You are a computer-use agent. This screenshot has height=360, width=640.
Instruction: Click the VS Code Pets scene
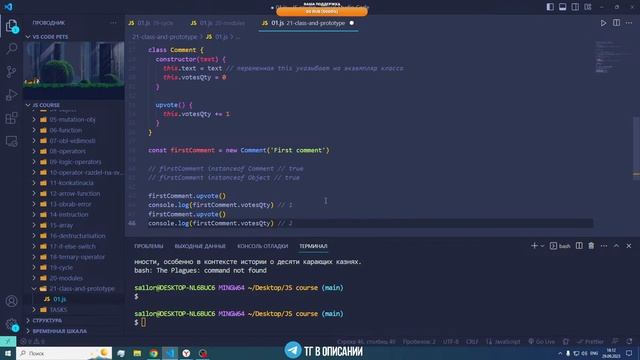point(74,70)
